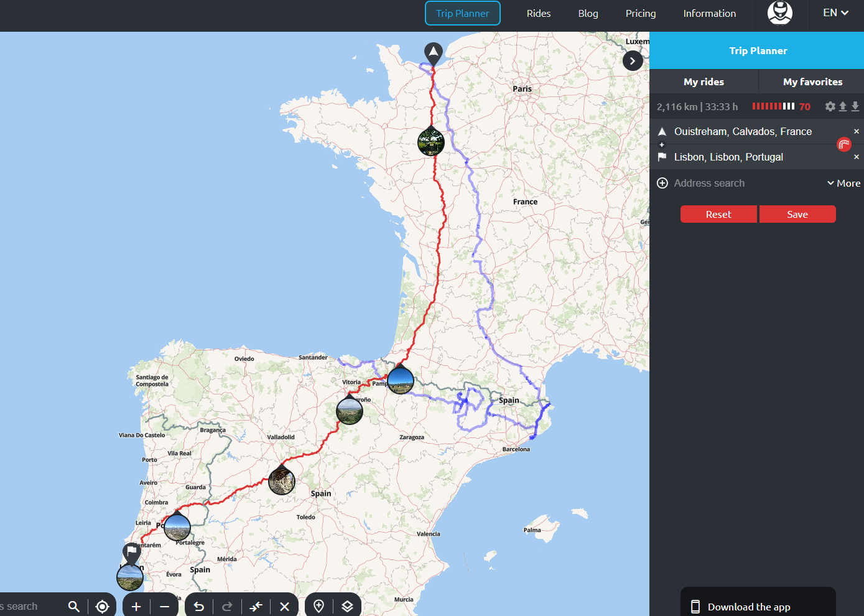This screenshot has height=616, width=864.
Task: Upload a route file
Action: (x=843, y=106)
